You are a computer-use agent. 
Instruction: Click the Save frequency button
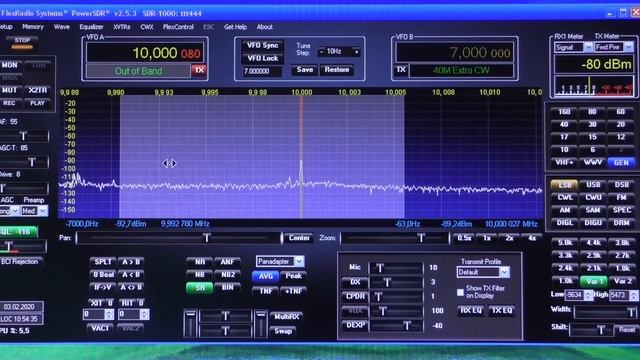pos(304,70)
